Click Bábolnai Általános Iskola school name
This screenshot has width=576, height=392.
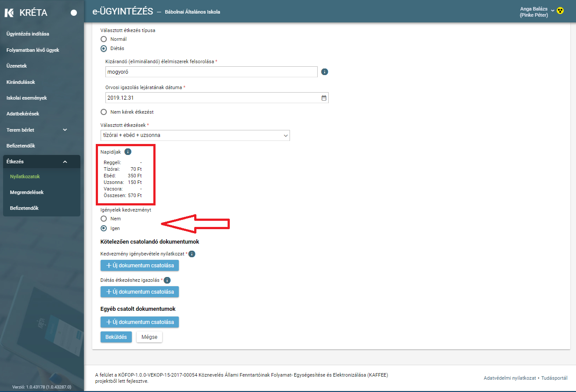[x=192, y=12]
